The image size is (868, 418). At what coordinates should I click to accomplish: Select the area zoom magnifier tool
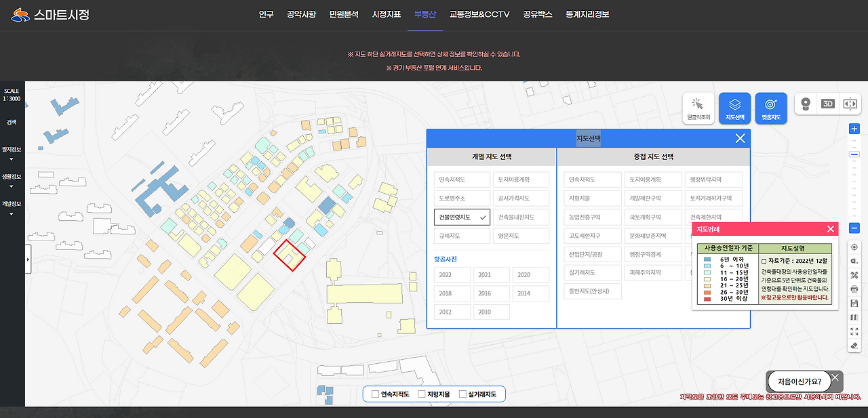854,262
